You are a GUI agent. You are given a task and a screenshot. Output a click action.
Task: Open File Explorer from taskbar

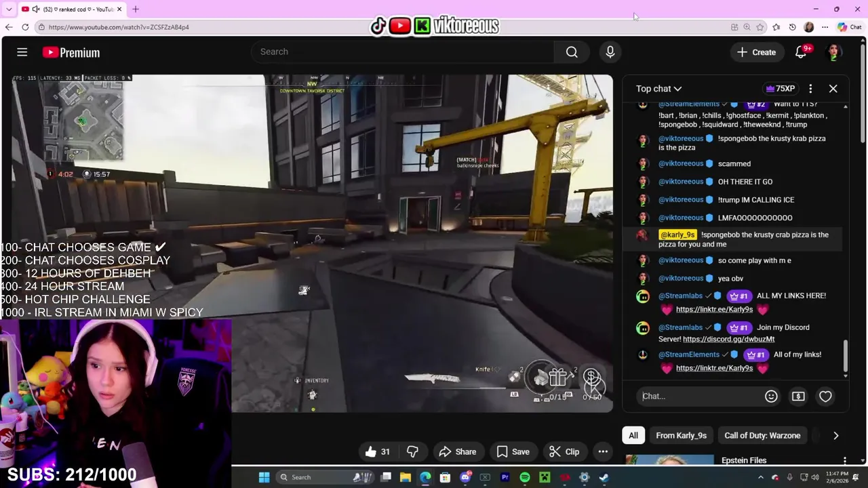click(x=406, y=477)
